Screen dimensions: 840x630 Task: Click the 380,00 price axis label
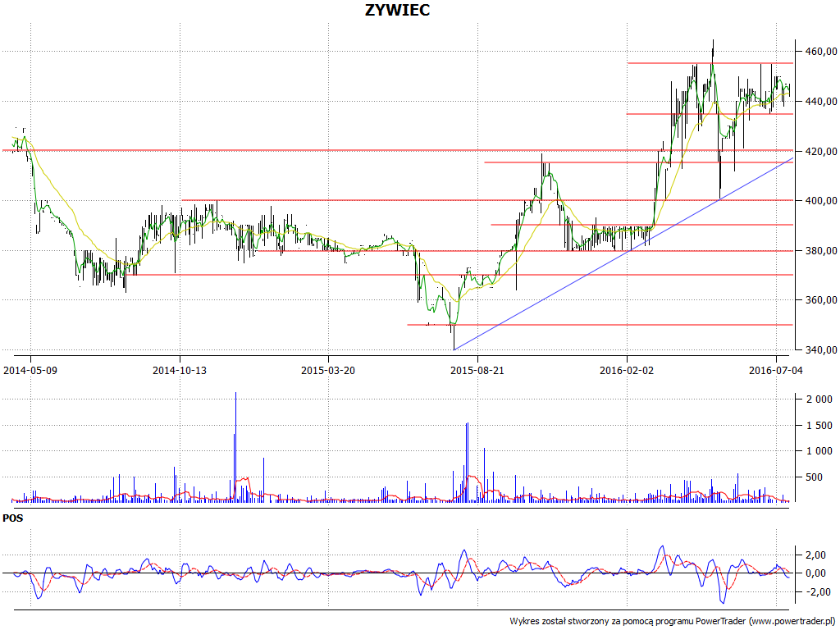pyautogui.click(x=821, y=251)
